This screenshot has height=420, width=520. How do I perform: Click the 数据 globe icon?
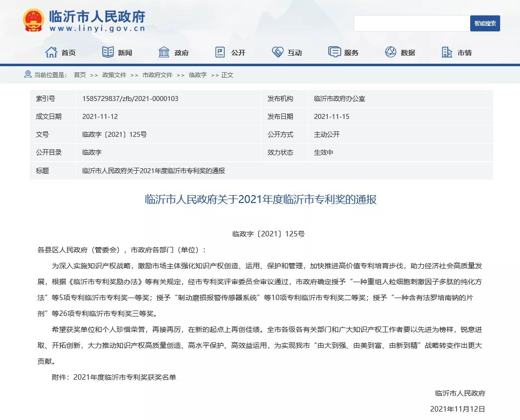click(390, 52)
